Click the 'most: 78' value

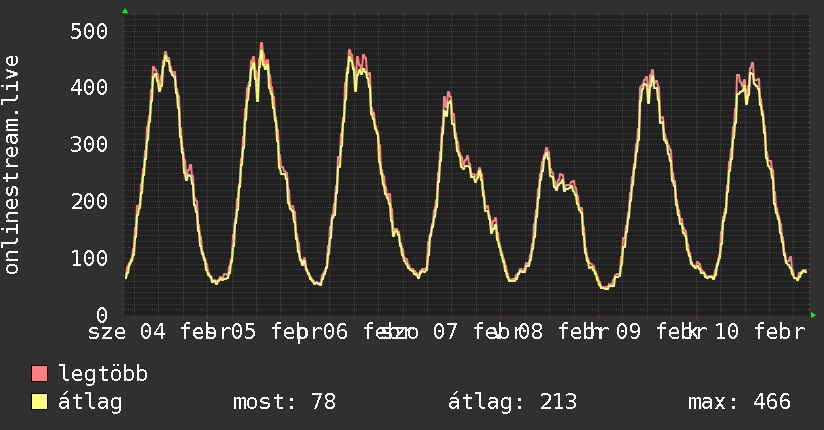point(284,402)
